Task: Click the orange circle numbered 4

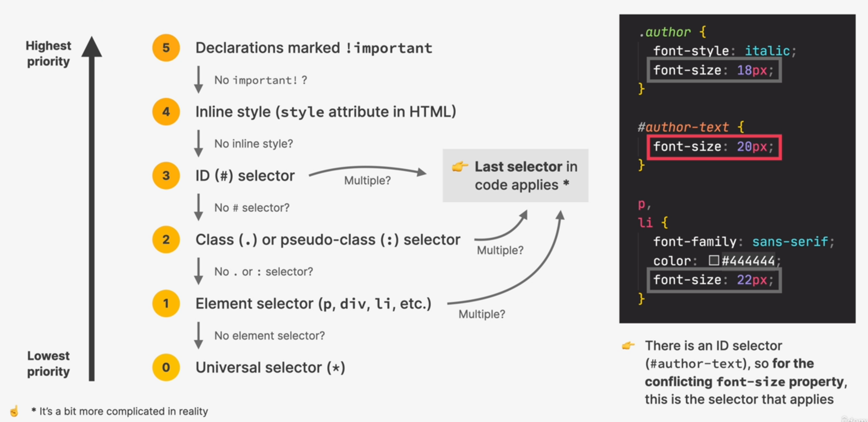Action: pyautogui.click(x=166, y=112)
